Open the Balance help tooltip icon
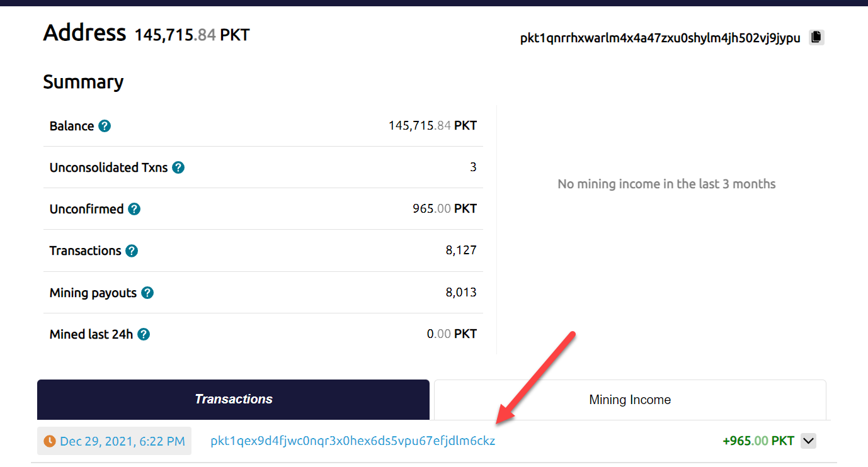Screen dimensions: 868x467 point(105,126)
